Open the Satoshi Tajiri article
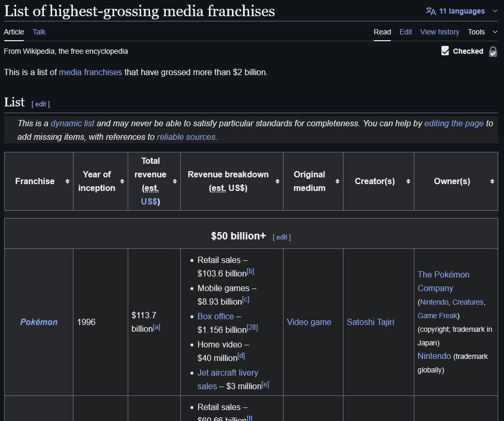The width and height of the screenshot is (504, 421). tap(370, 322)
